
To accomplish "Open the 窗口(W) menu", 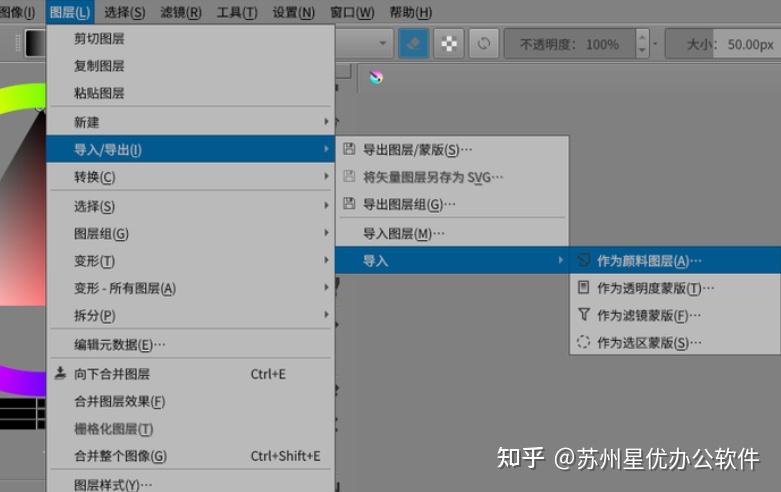I will tap(352, 12).
